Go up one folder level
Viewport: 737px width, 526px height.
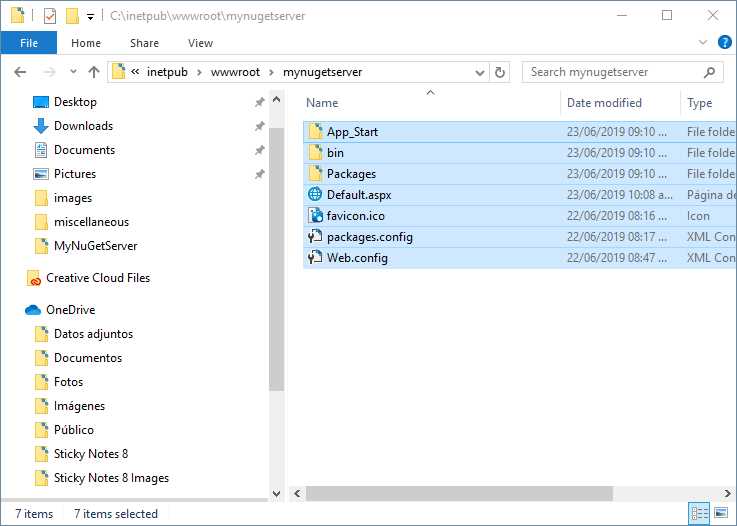click(x=94, y=72)
